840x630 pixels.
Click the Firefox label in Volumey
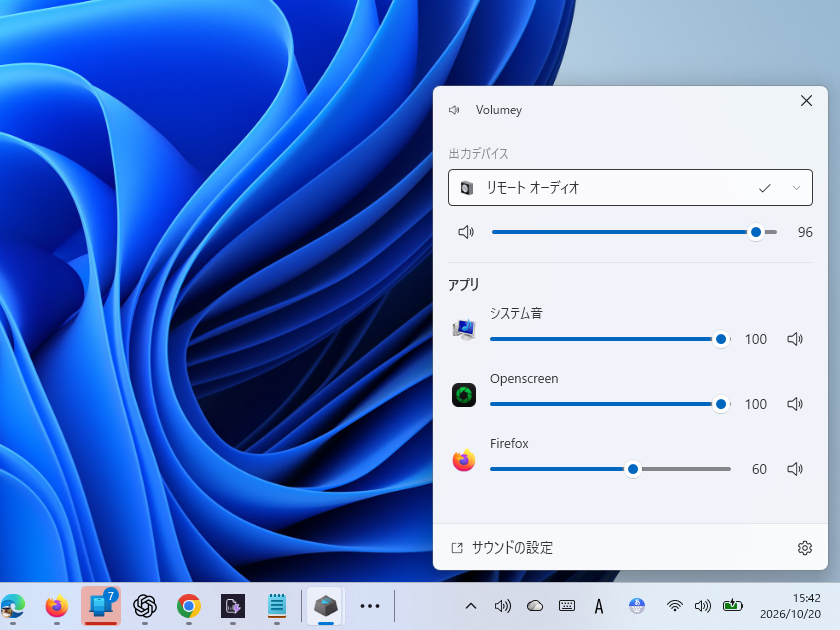click(509, 444)
